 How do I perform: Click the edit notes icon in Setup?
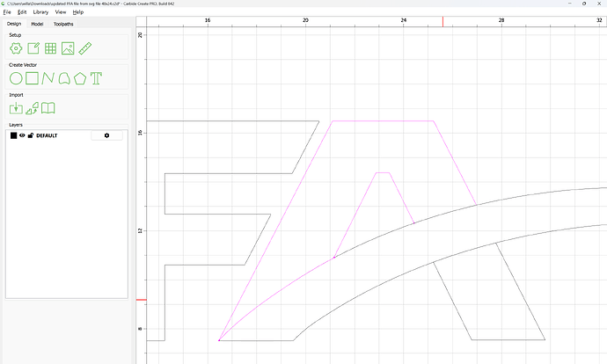[33, 48]
